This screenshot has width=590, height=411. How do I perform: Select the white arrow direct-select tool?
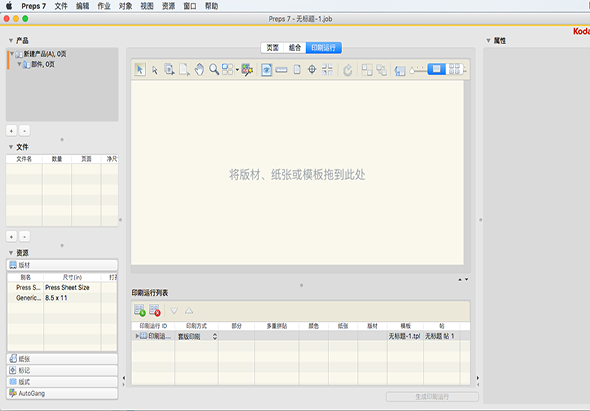(x=155, y=70)
